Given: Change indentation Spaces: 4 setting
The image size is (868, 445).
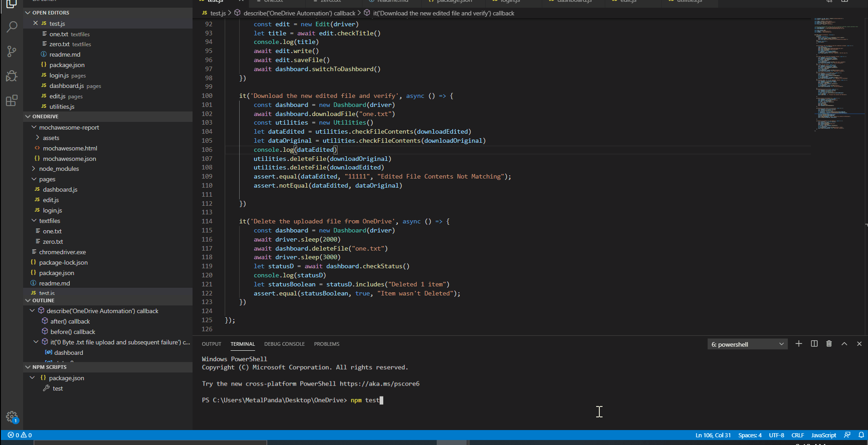Looking at the screenshot, I should [x=750, y=435].
